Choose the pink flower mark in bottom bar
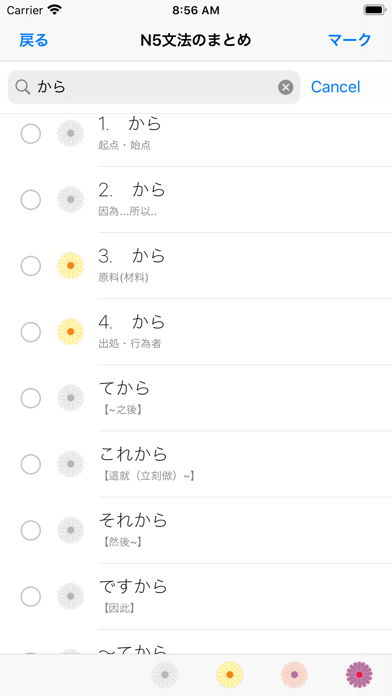392x696 pixels. (294, 675)
